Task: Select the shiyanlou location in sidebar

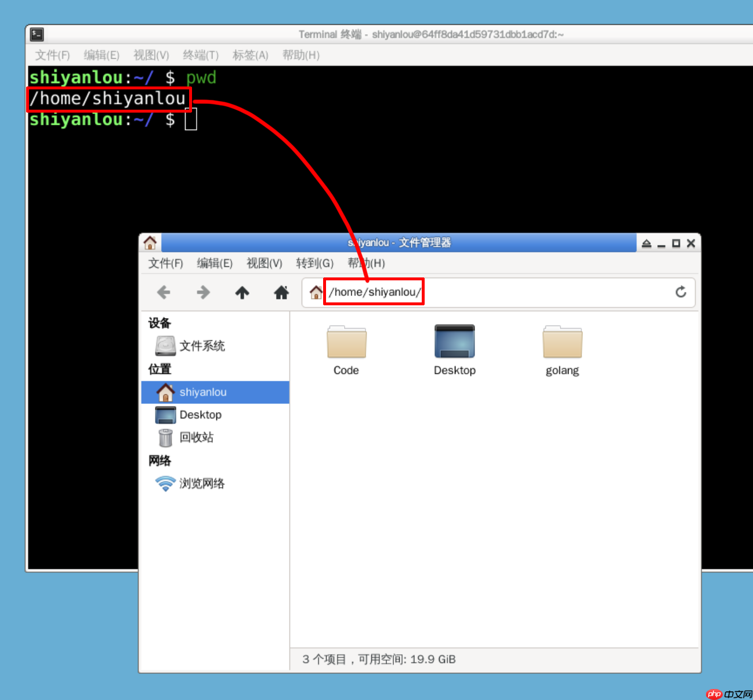Action: (x=203, y=392)
